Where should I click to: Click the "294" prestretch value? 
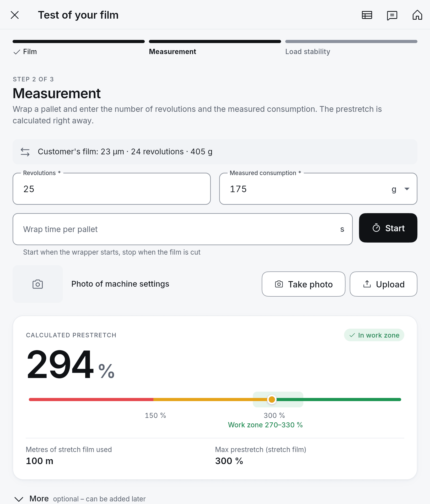60,364
